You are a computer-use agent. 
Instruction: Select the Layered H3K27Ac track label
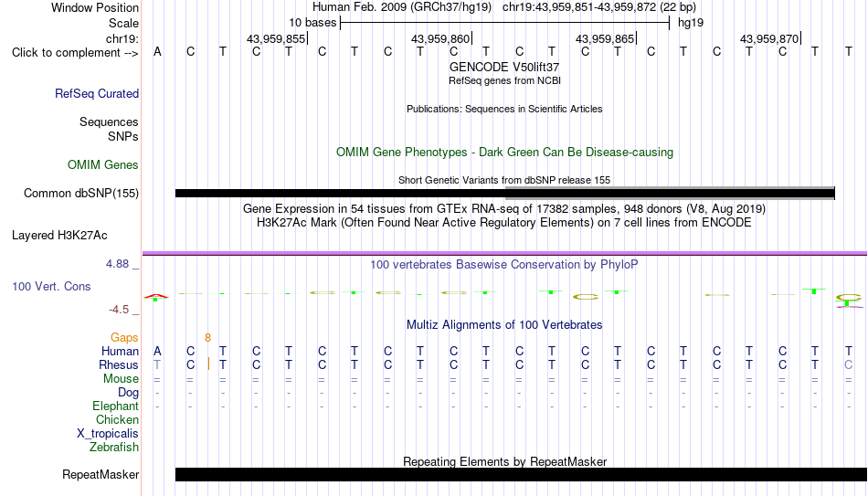(x=59, y=236)
